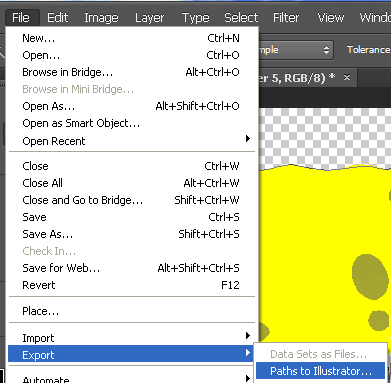The image size is (391, 383).
Task: Open the Sample dropdown in options bar
Action: tap(296, 50)
